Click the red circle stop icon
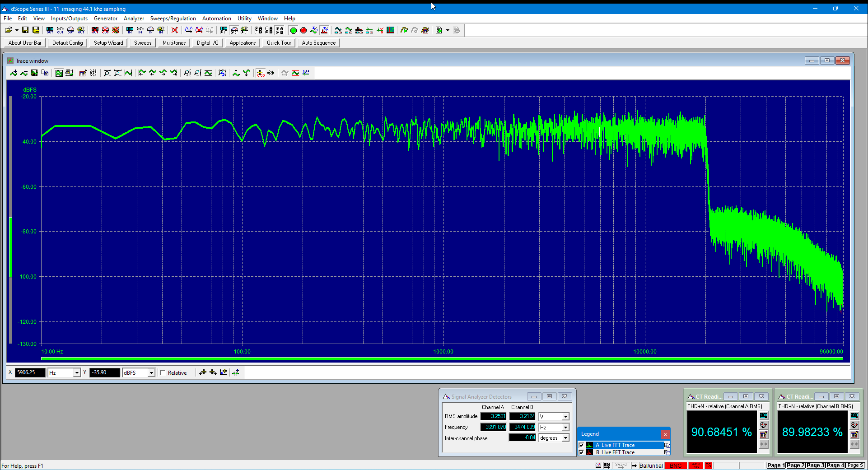 click(x=303, y=30)
